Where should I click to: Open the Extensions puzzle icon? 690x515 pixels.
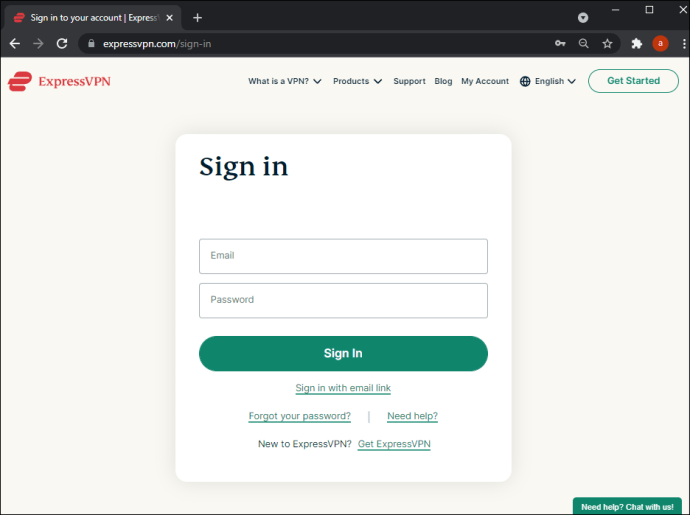(x=636, y=43)
